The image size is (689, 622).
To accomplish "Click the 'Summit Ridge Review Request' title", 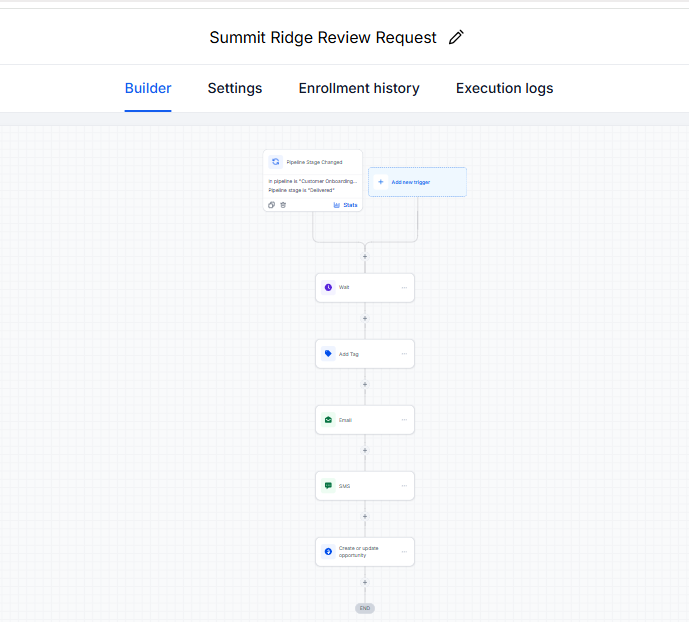I will (323, 38).
